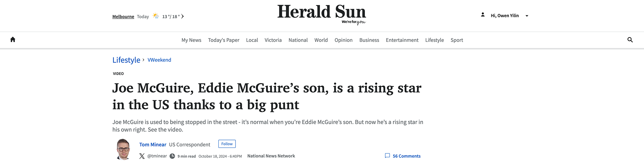
Task: Open the Sport menu section
Action: (457, 40)
